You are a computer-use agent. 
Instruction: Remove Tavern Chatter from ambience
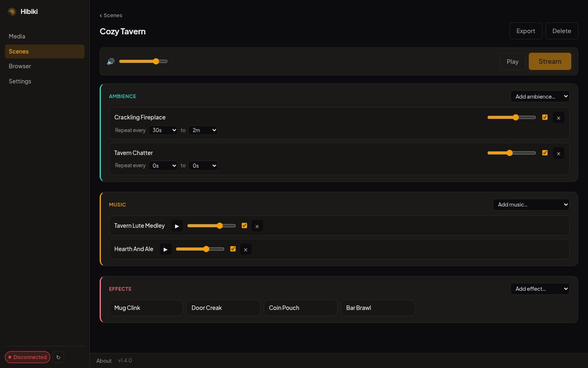click(559, 153)
